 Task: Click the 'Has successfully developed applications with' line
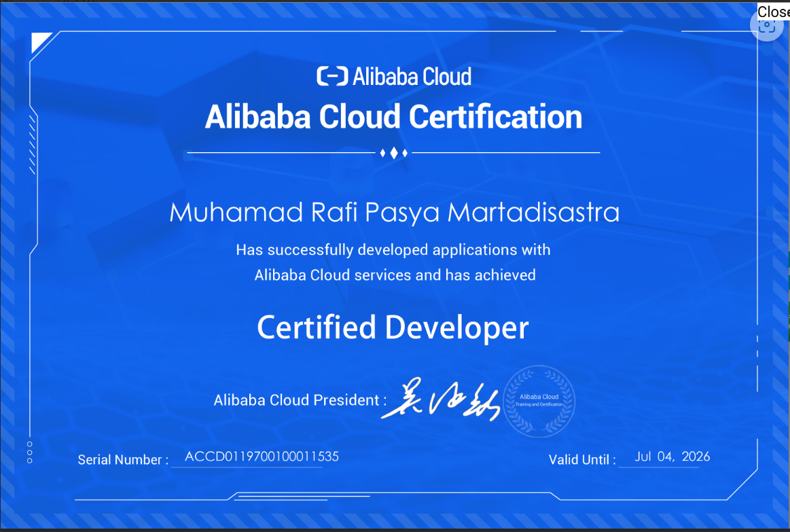point(393,250)
